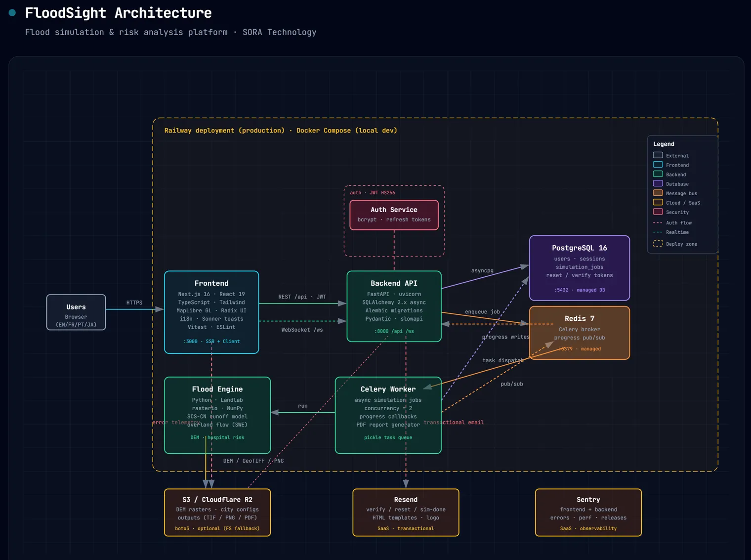
Task: Click ':5432 · managed DB' text
Action: 580,290
